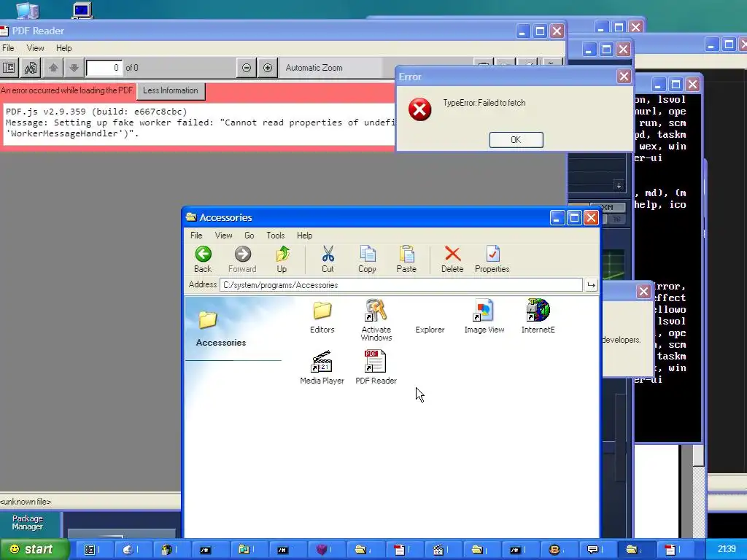This screenshot has height=560, width=747.
Task: Go Up one folder level
Action: (282, 260)
